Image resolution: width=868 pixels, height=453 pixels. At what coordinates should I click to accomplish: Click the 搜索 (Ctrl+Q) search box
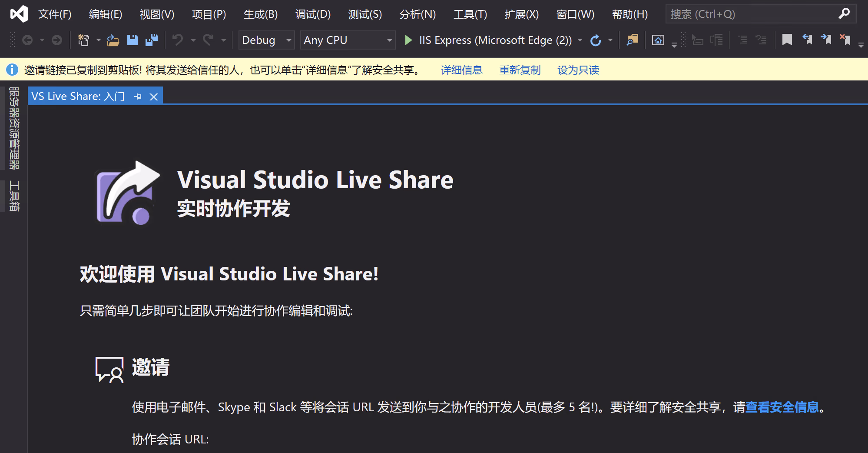[x=752, y=14]
